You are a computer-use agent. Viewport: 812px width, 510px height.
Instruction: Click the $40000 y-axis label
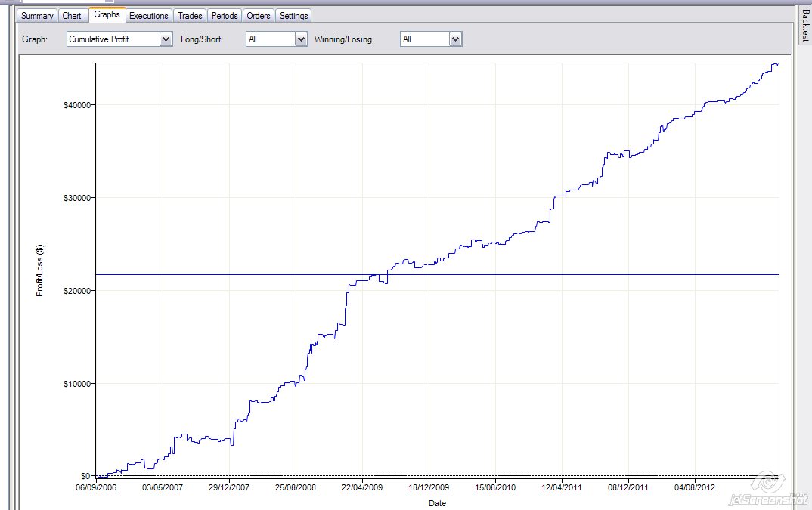77,105
